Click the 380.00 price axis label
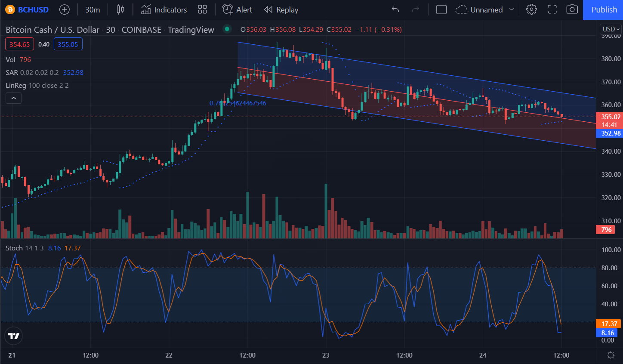Image resolution: width=623 pixels, height=364 pixels. pyautogui.click(x=611, y=59)
